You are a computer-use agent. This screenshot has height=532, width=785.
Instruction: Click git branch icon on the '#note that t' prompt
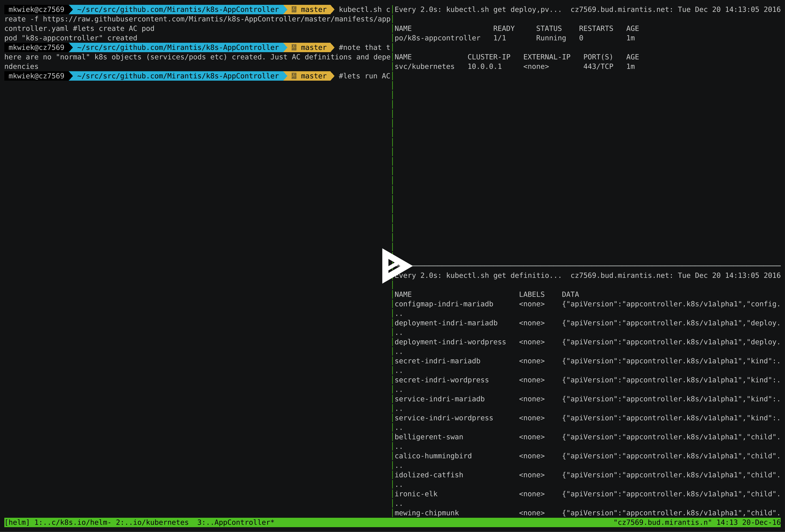tap(294, 48)
